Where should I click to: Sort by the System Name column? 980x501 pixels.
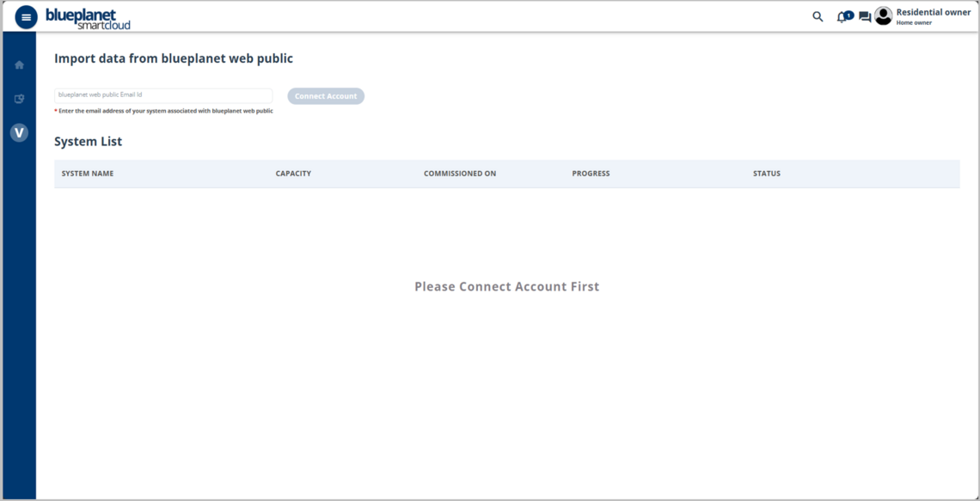tap(88, 174)
